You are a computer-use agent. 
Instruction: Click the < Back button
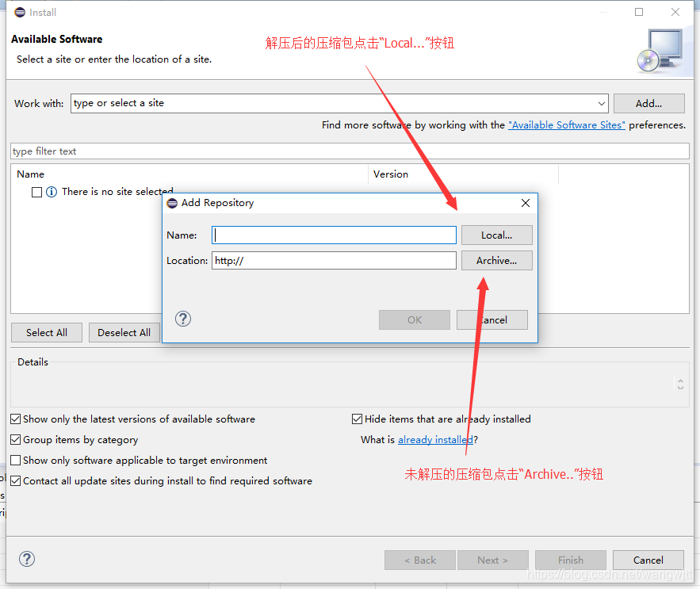(419, 560)
